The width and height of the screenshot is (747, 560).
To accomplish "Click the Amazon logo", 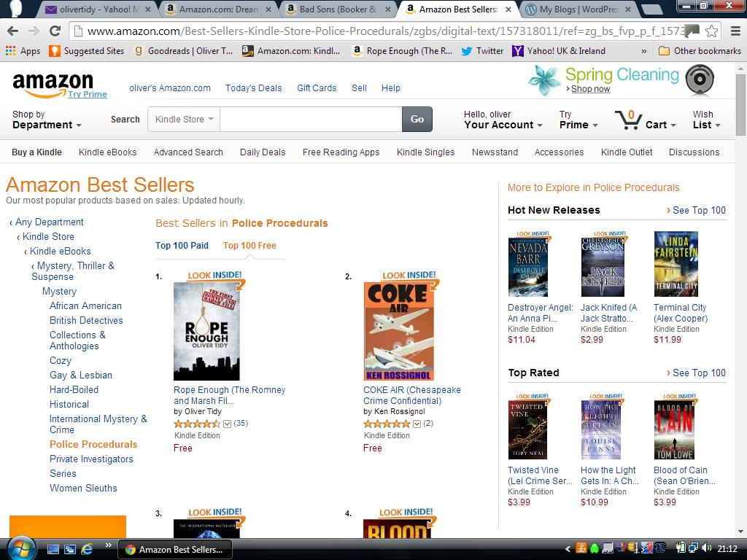I will 53,85.
